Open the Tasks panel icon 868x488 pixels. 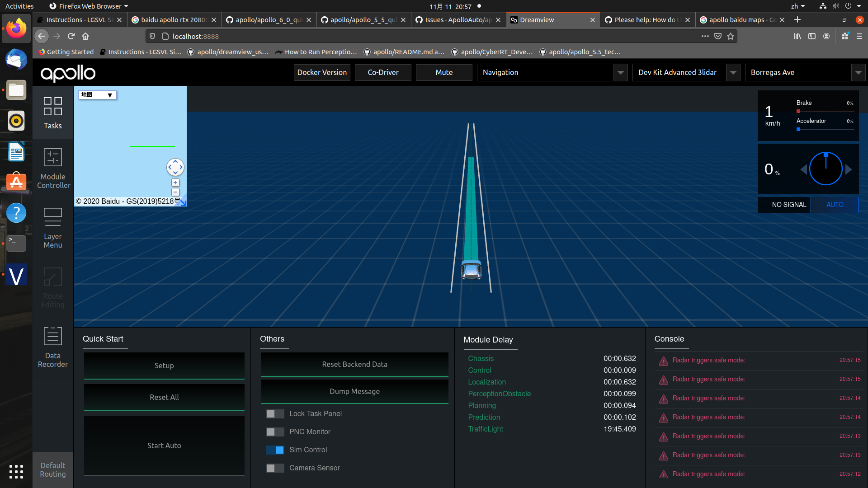click(52, 106)
